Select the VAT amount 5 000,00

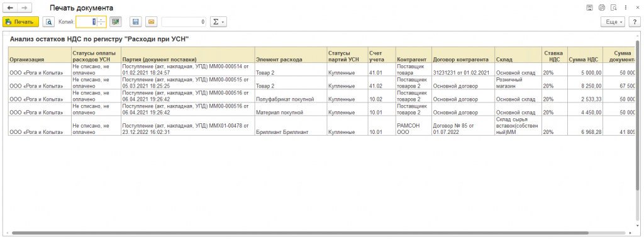click(586, 69)
